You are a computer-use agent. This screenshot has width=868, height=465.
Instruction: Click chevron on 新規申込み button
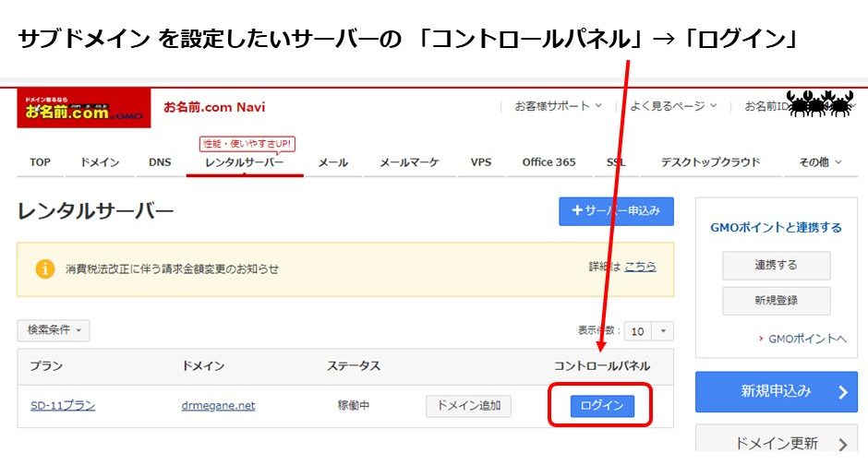842,392
